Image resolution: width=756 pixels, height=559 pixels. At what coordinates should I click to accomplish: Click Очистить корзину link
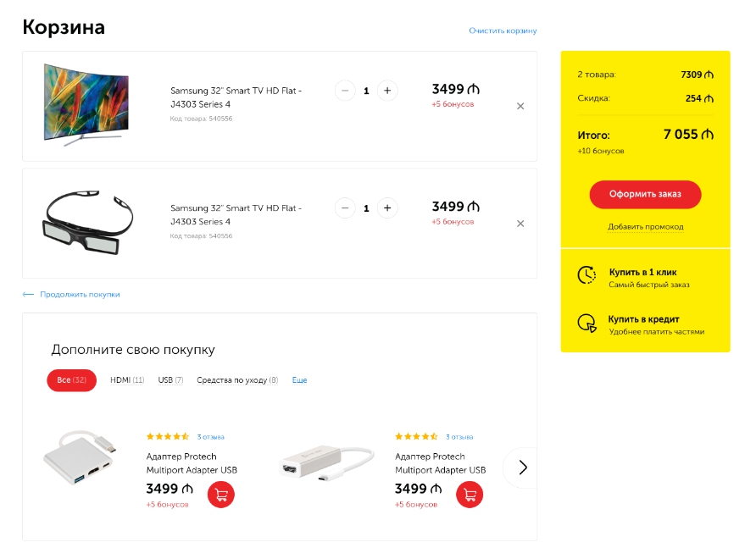pos(503,30)
